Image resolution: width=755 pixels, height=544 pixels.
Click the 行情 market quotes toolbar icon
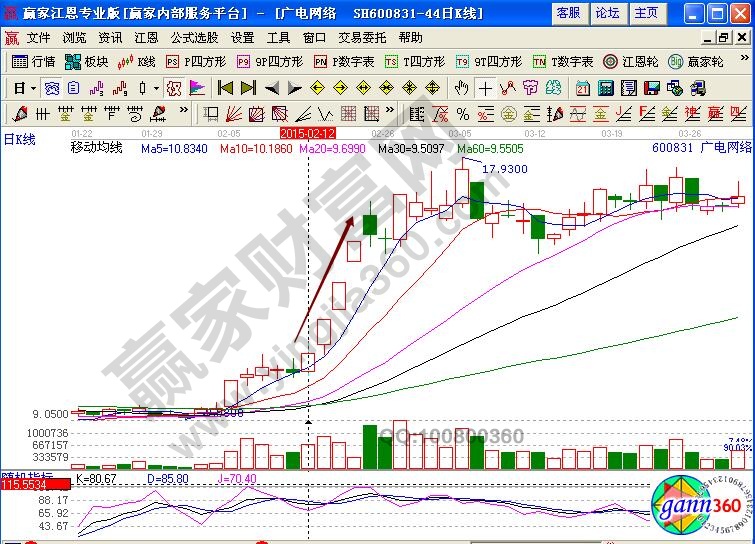(33, 61)
